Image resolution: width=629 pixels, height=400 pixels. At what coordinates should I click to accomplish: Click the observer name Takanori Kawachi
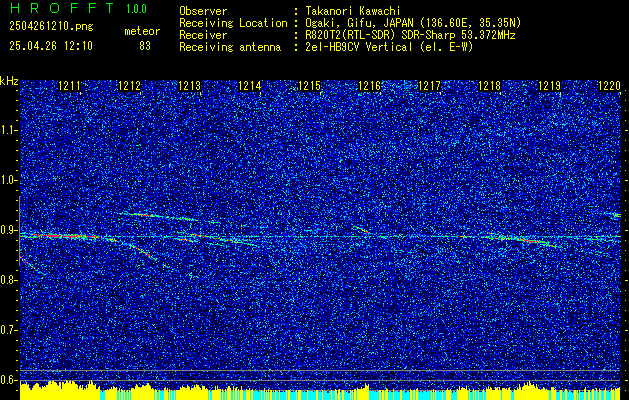click(x=353, y=11)
